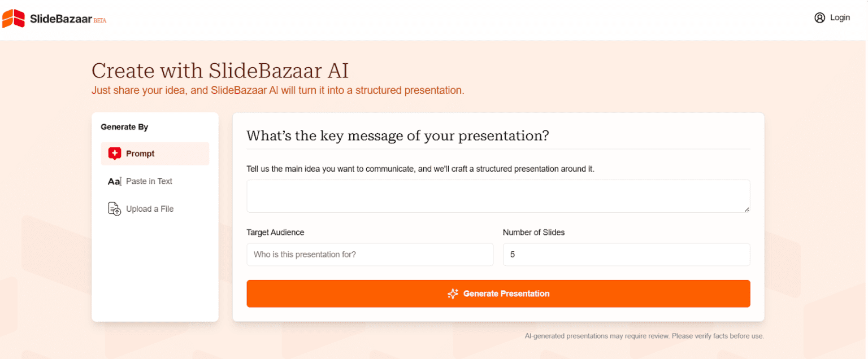
Task: Click inside the key message text area
Action: pos(497,195)
